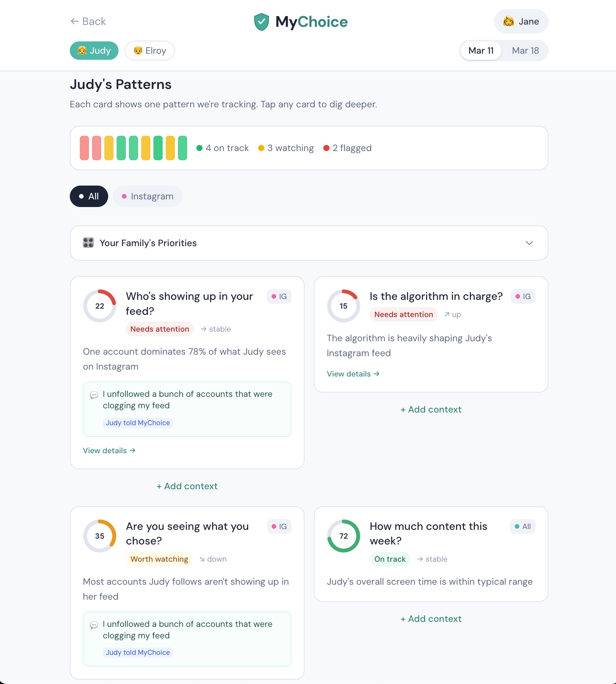
Task: Click the score 35 ring gauge
Action: [x=100, y=536]
